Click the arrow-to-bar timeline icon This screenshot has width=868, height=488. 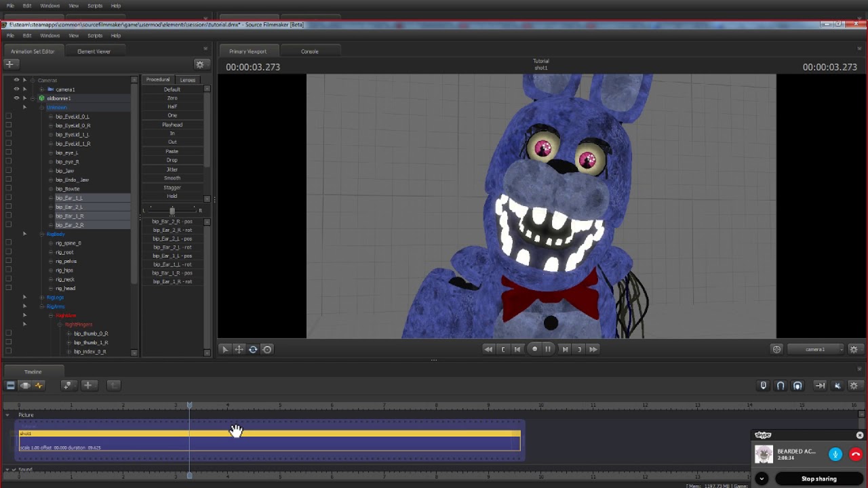[x=820, y=386]
